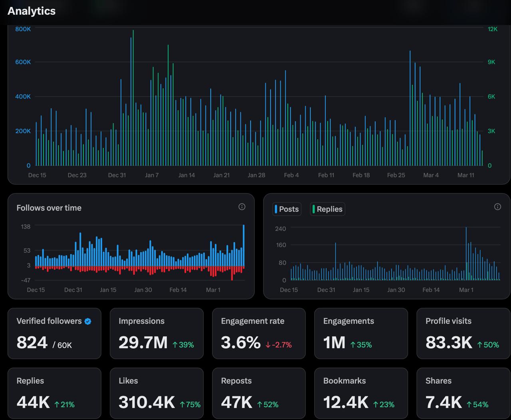Select the 824 verified followers count
511x420 pixels.
click(x=32, y=343)
